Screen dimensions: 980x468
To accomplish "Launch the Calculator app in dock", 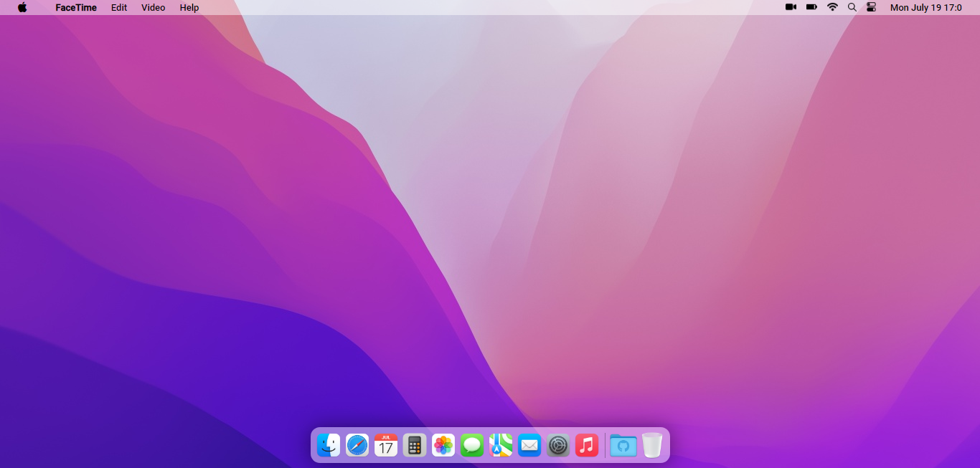I will coord(415,445).
